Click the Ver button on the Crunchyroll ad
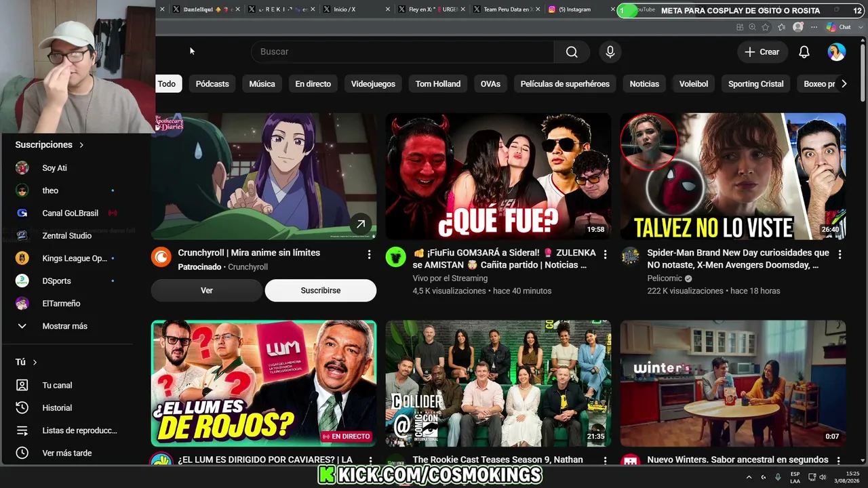868x488 pixels. tap(207, 290)
